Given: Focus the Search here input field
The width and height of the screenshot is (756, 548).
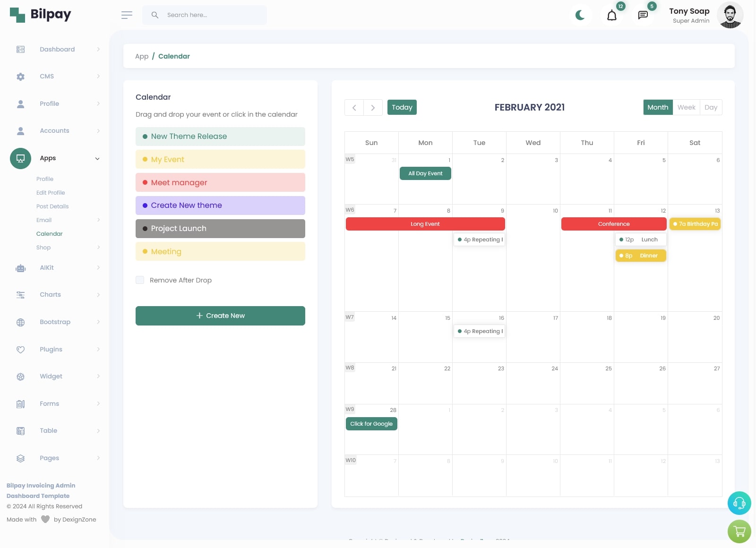Looking at the screenshot, I should (213, 15).
